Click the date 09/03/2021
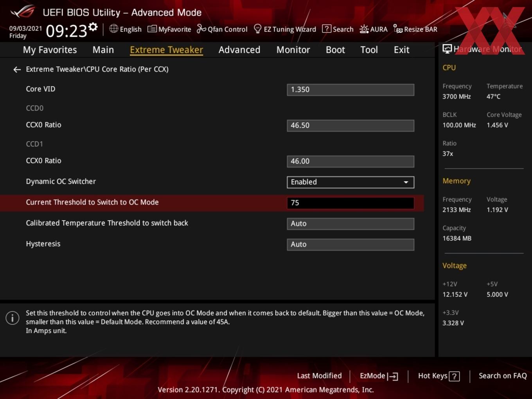Screen dimensions: 532x399 [25, 28]
